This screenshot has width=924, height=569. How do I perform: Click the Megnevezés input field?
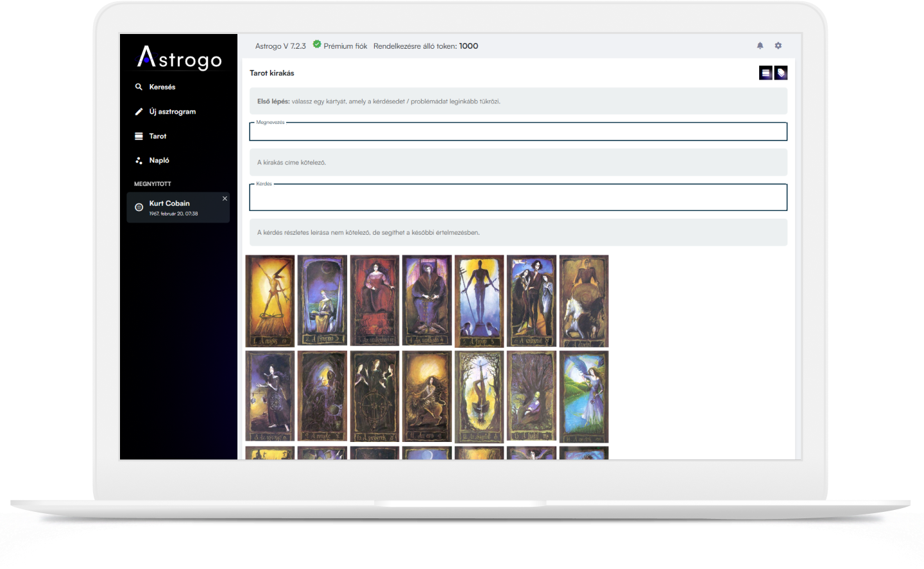coord(518,131)
